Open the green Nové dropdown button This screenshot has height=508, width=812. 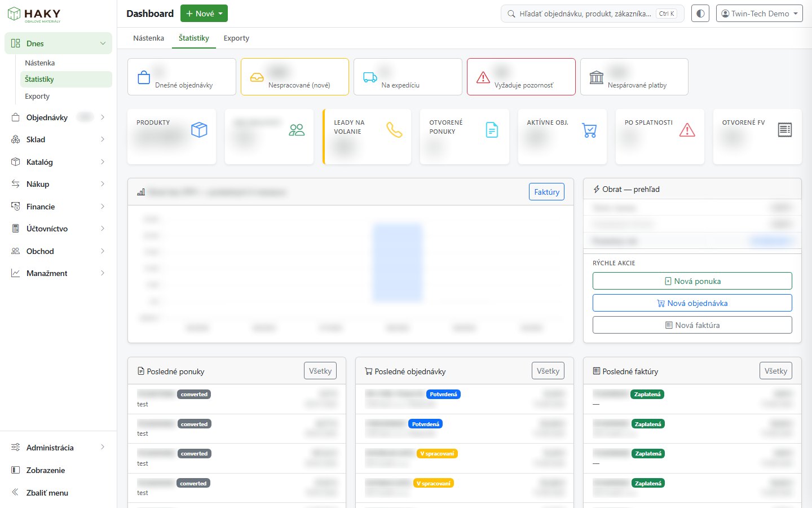(204, 14)
